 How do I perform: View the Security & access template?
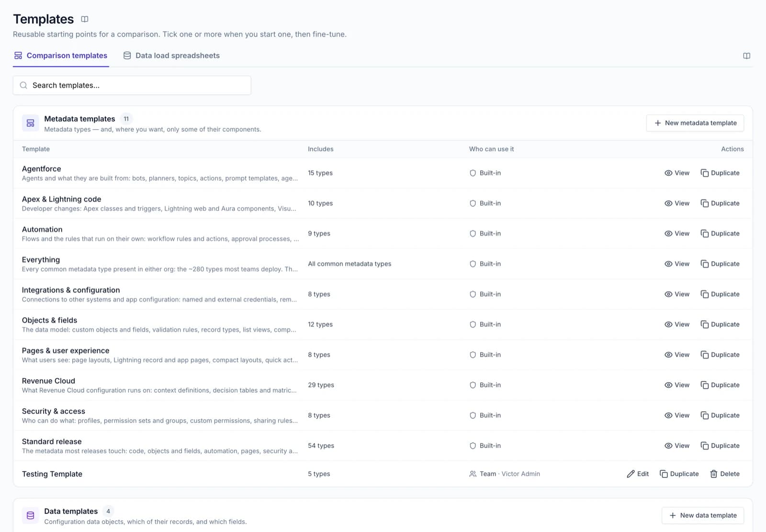point(676,415)
